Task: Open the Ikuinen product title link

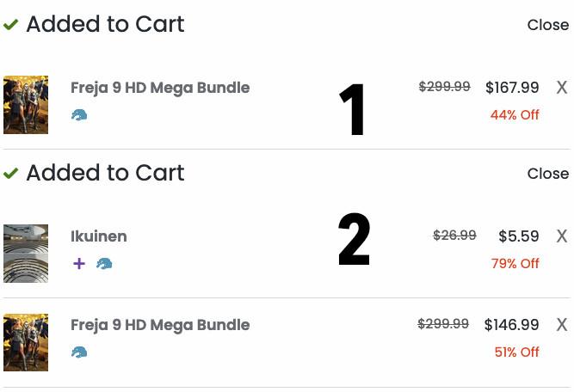Action: 99,236
